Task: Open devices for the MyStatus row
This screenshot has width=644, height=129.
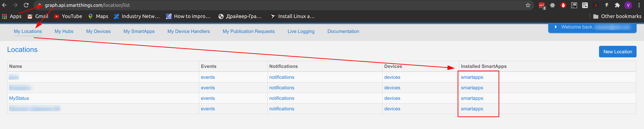Action: 392,98
